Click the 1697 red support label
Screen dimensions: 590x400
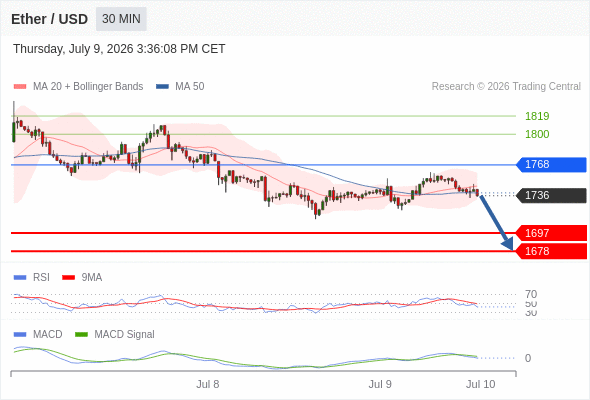click(551, 233)
